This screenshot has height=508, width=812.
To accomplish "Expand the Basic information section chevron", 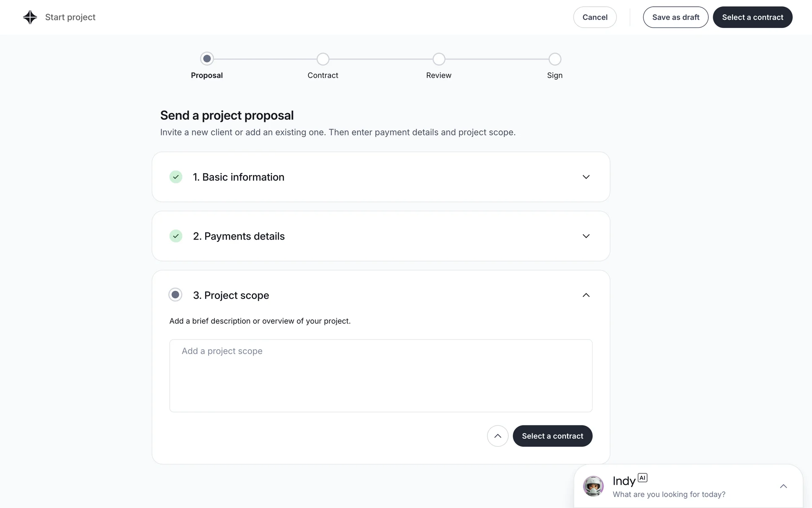I will click(586, 177).
